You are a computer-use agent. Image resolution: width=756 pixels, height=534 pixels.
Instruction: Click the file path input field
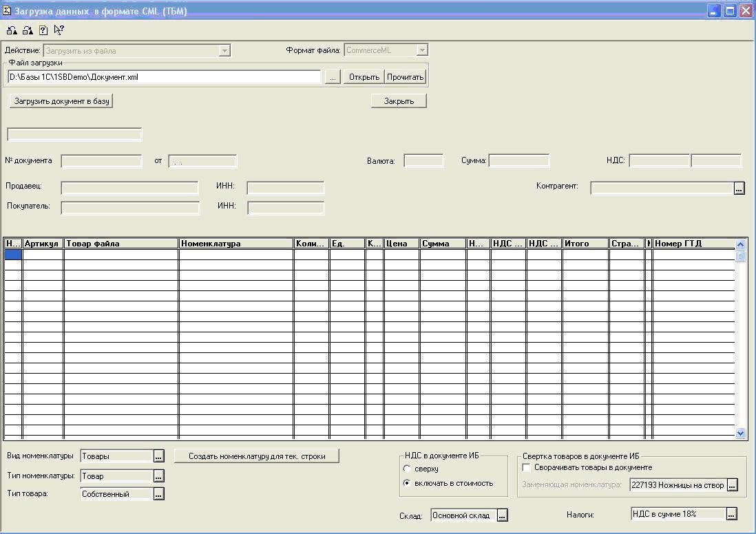point(164,78)
